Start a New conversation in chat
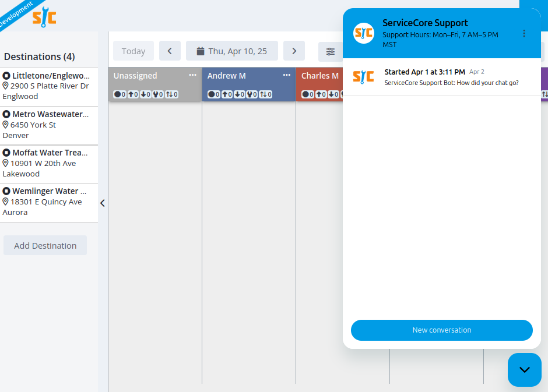The width and height of the screenshot is (548, 392). coord(442,330)
